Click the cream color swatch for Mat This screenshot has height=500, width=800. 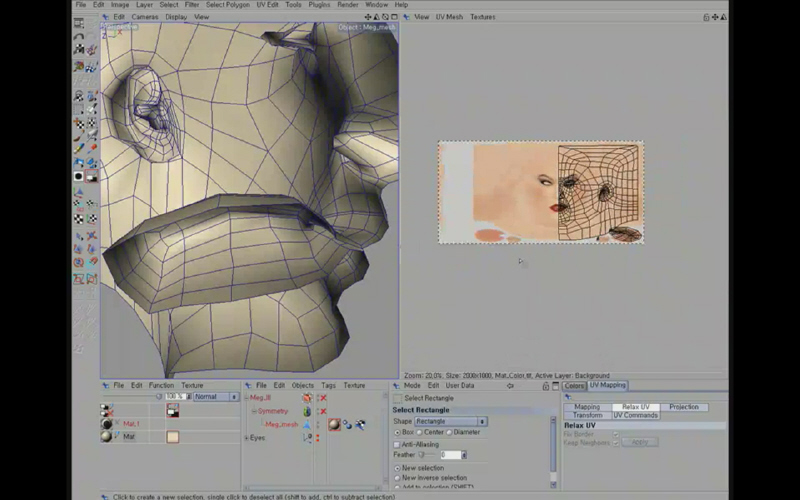click(x=172, y=437)
